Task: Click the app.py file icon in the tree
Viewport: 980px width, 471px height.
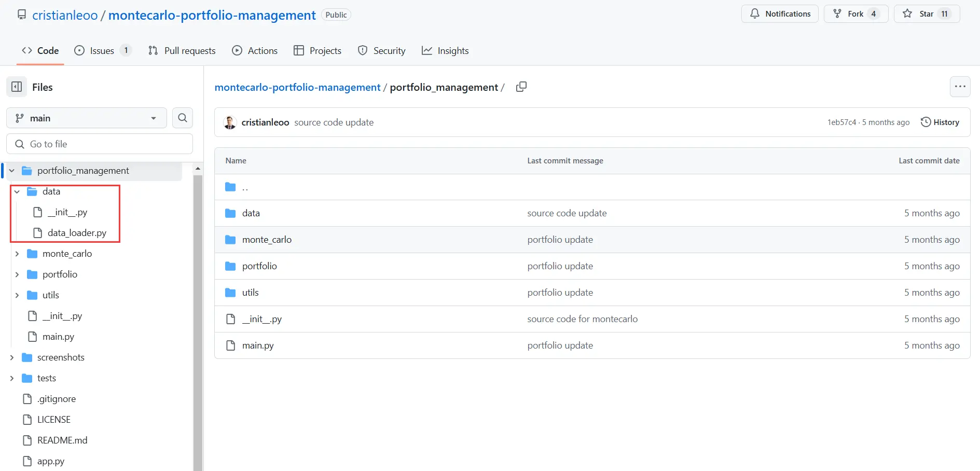Action: (27, 461)
